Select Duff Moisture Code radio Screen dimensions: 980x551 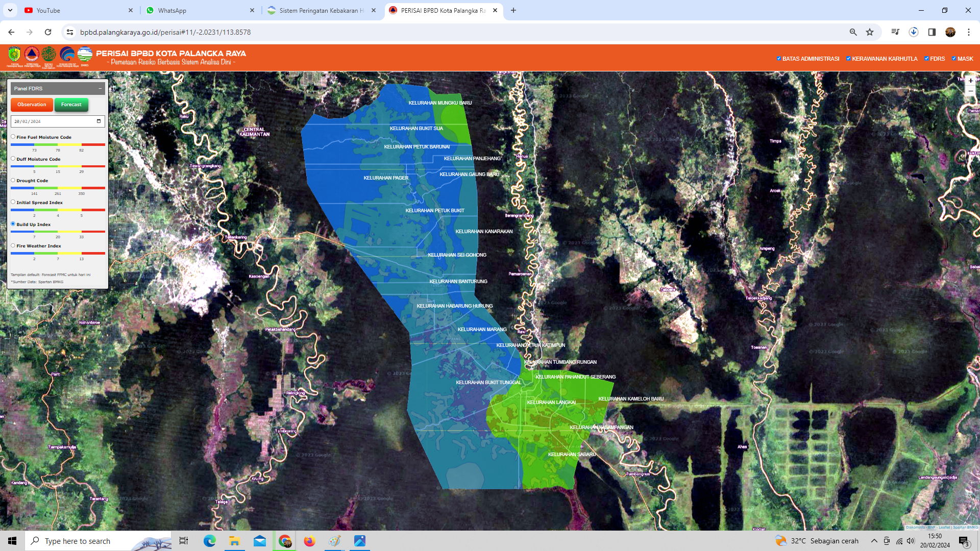coord(13,159)
